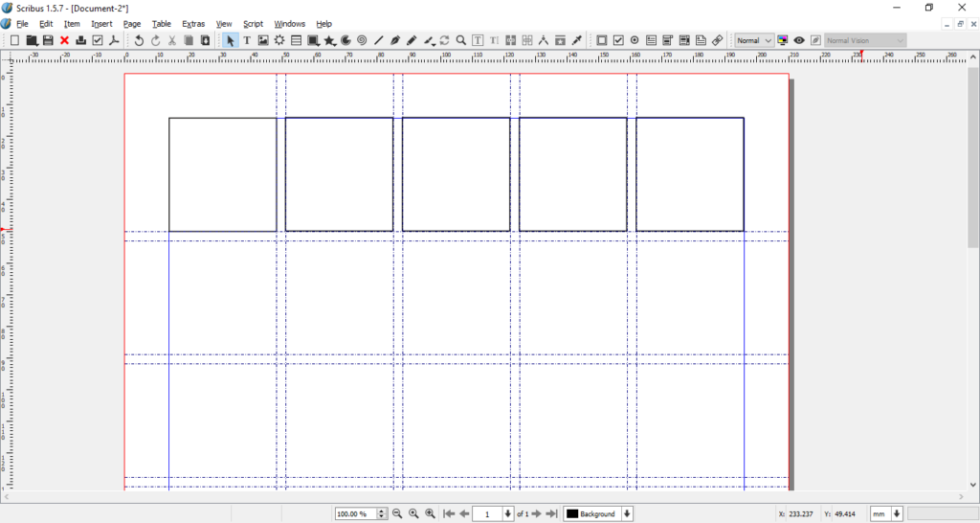Viewport: 980px width, 523px height.
Task: Undo the last action
Action: [139, 40]
